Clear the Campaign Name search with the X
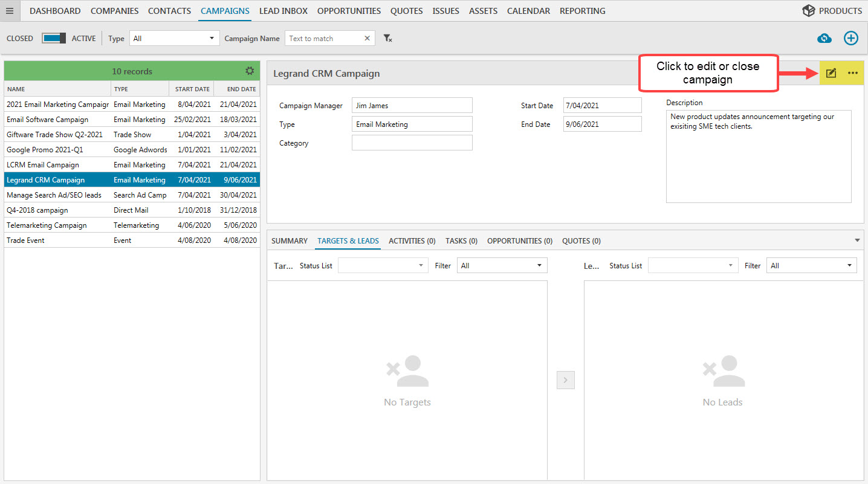 (x=367, y=37)
